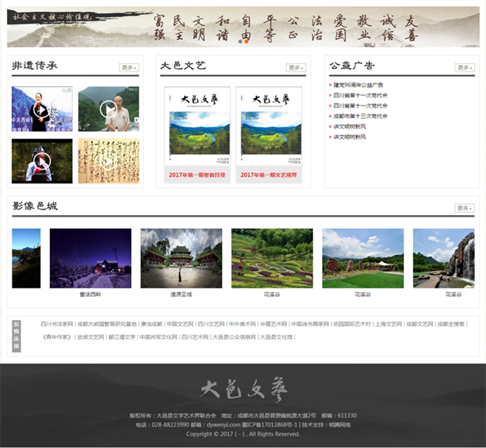Viewport: 486px width, 448px height.
Task: Play the top-left video with woman presenter
Action: (x=42, y=109)
